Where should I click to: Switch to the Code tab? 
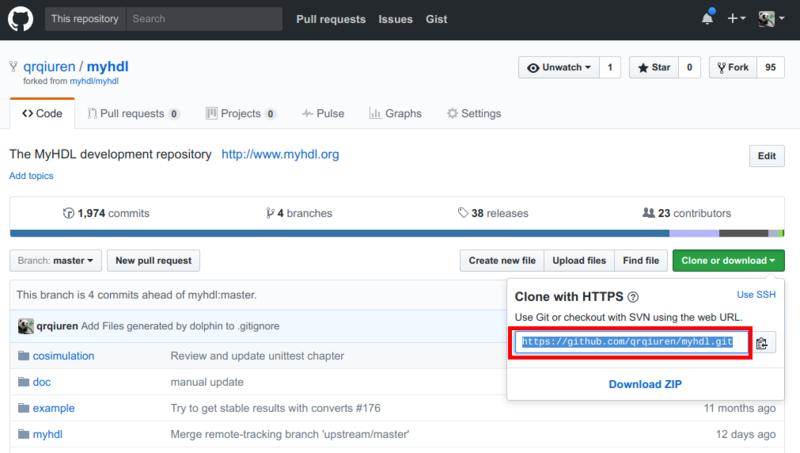point(42,113)
